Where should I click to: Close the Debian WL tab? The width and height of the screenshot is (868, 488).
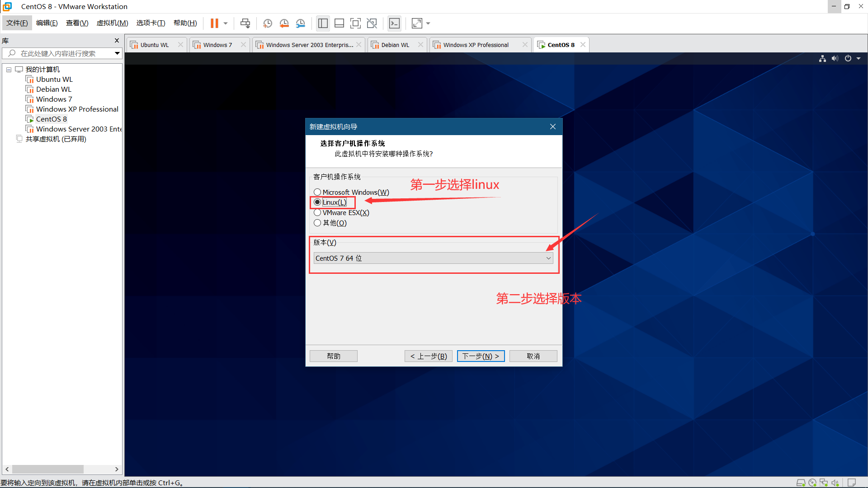pyautogui.click(x=420, y=45)
